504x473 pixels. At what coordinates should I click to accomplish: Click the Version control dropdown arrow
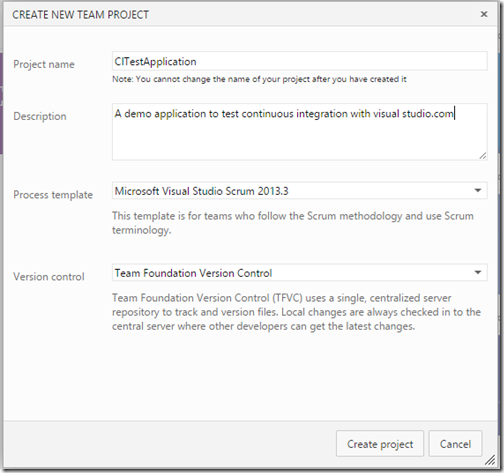coord(478,273)
